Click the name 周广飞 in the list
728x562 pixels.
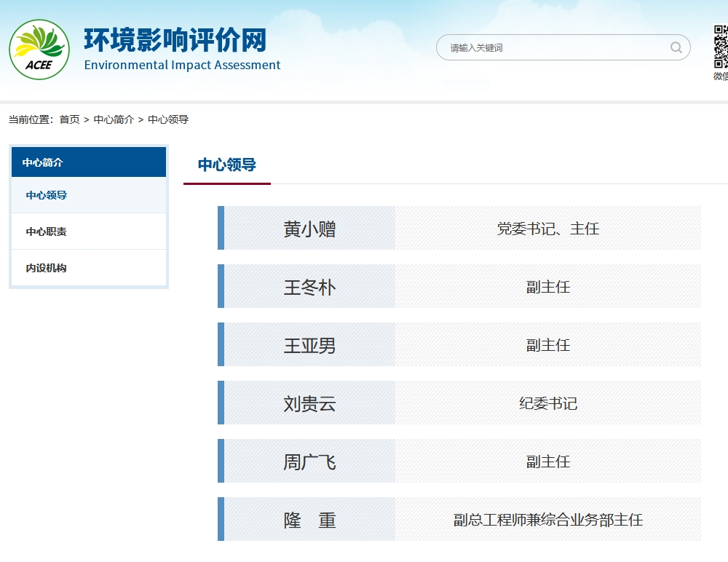tap(309, 462)
